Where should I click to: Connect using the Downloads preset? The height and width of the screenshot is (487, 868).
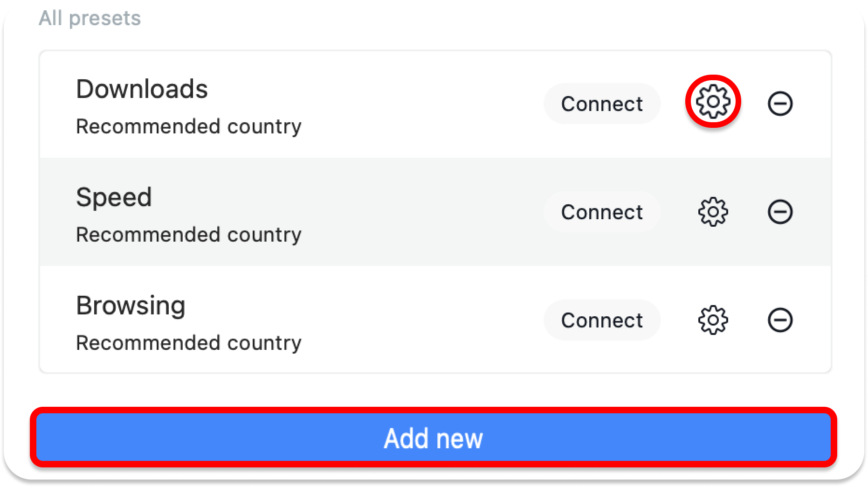(x=602, y=104)
